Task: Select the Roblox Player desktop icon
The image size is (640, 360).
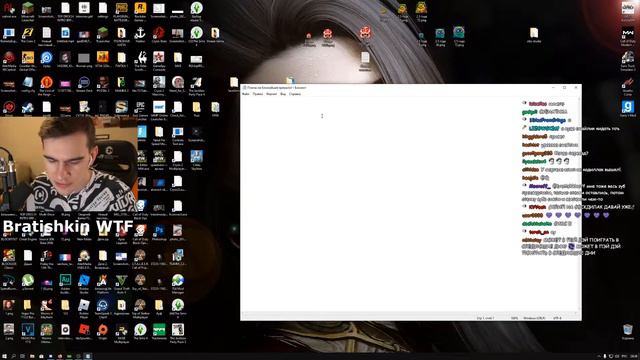Action: pos(84,307)
